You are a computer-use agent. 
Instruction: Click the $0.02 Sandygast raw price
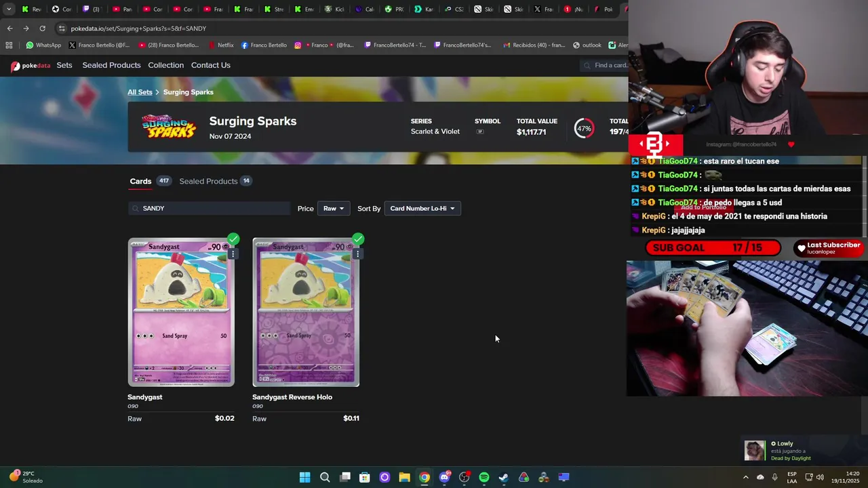pos(224,418)
